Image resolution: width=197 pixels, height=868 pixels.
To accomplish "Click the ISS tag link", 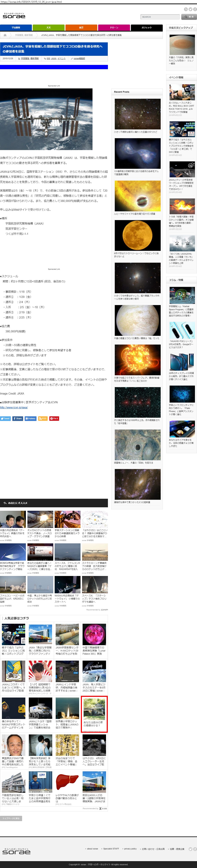I will pyautogui.click(x=48, y=58).
